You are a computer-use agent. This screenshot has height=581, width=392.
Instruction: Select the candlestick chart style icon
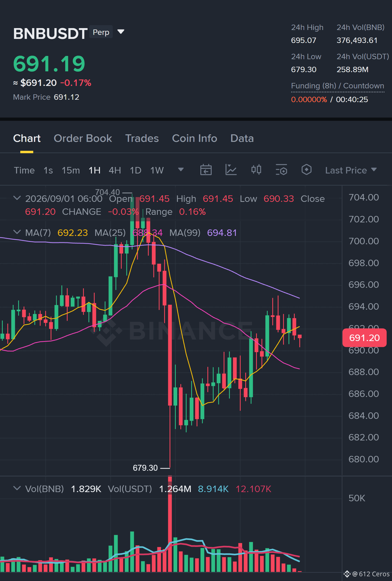(256, 170)
